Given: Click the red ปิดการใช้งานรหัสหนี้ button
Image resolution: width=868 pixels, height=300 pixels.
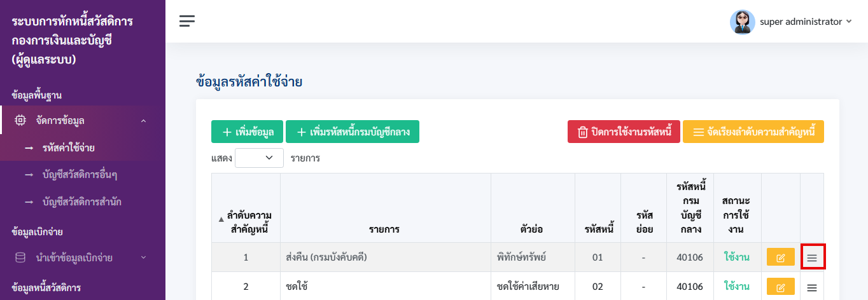Looking at the screenshot, I should tap(624, 132).
